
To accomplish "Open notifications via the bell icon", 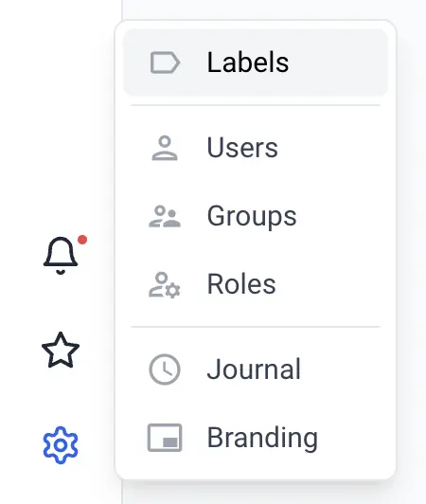I will coord(61,256).
